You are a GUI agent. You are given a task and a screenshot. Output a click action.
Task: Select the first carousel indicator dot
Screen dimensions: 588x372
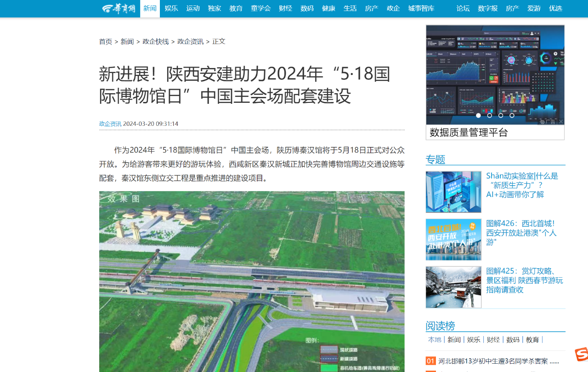(479, 116)
